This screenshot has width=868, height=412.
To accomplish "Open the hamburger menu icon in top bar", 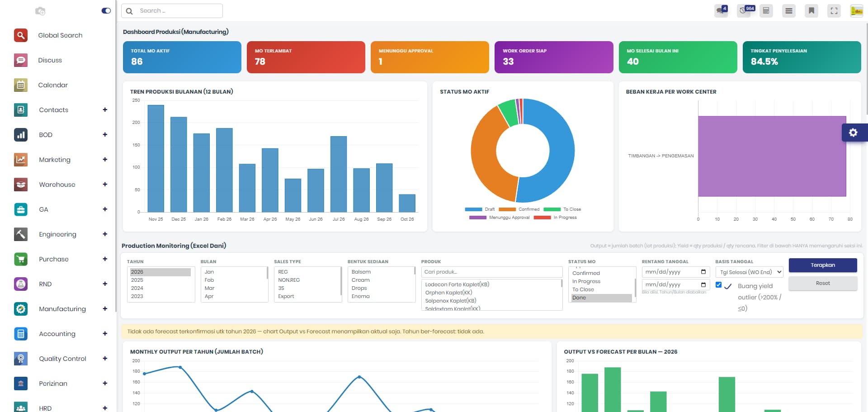I will click(x=789, y=11).
